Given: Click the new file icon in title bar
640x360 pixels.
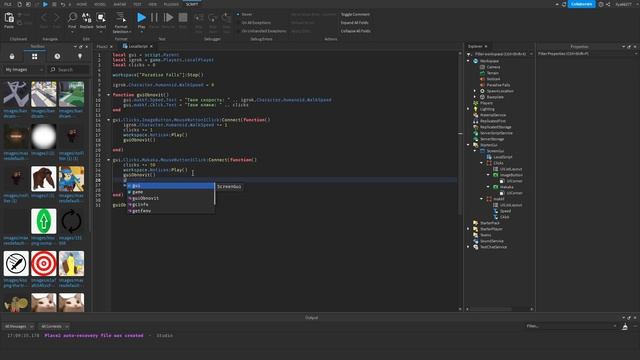Looking at the screenshot, I should [x=20, y=4].
